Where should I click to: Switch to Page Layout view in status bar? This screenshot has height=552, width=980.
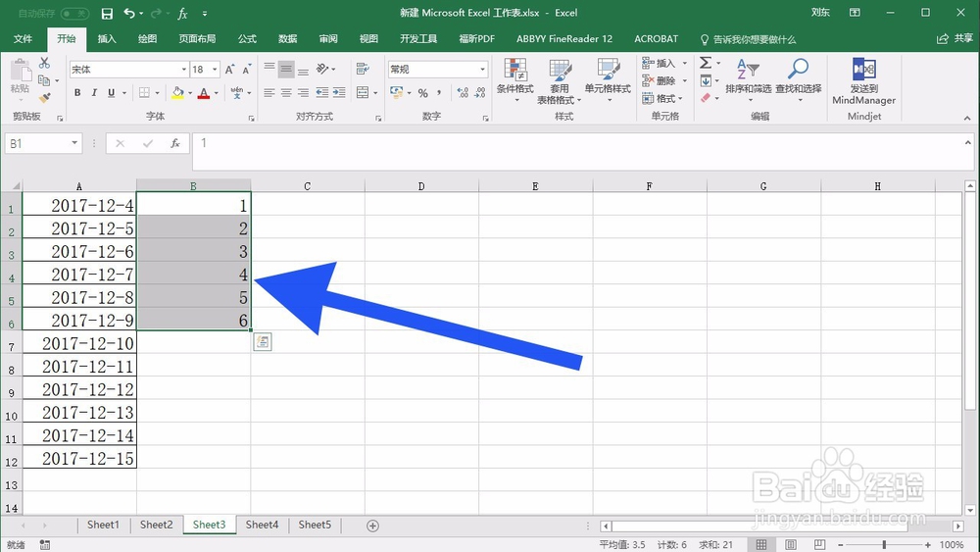791,544
